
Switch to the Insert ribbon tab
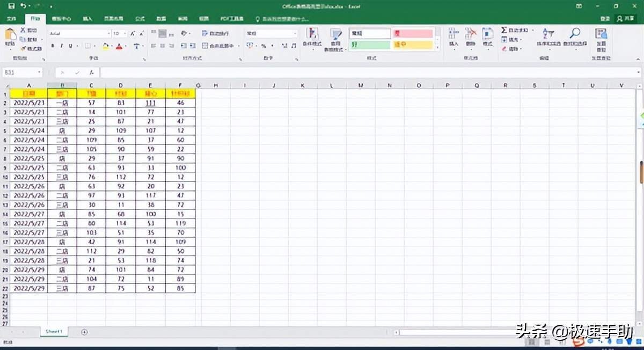(87, 19)
